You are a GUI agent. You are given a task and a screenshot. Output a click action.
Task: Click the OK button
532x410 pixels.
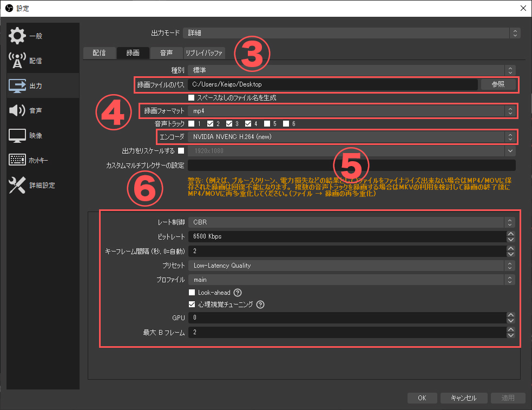tap(422, 398)
